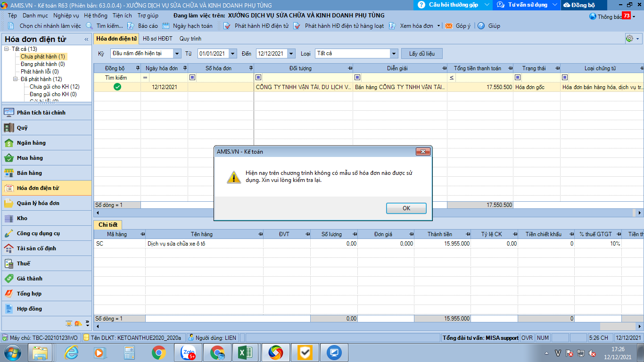The height and width of the screenshot is (362, 644).
Task: Toggle Loại chứng từ filter operator box
Action: pyautogui.click(x=565, y=77)
